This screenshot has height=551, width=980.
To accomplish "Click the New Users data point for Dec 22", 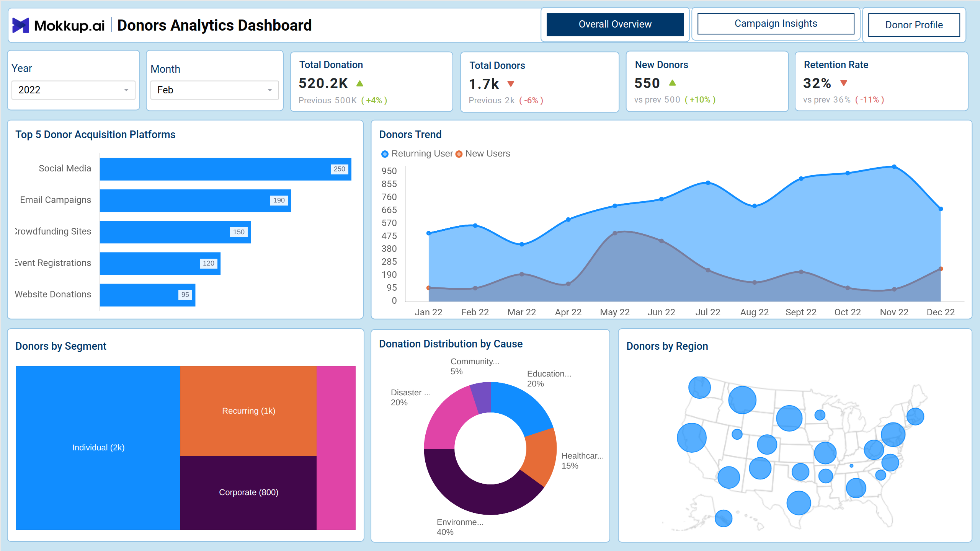I will [941, 269].
